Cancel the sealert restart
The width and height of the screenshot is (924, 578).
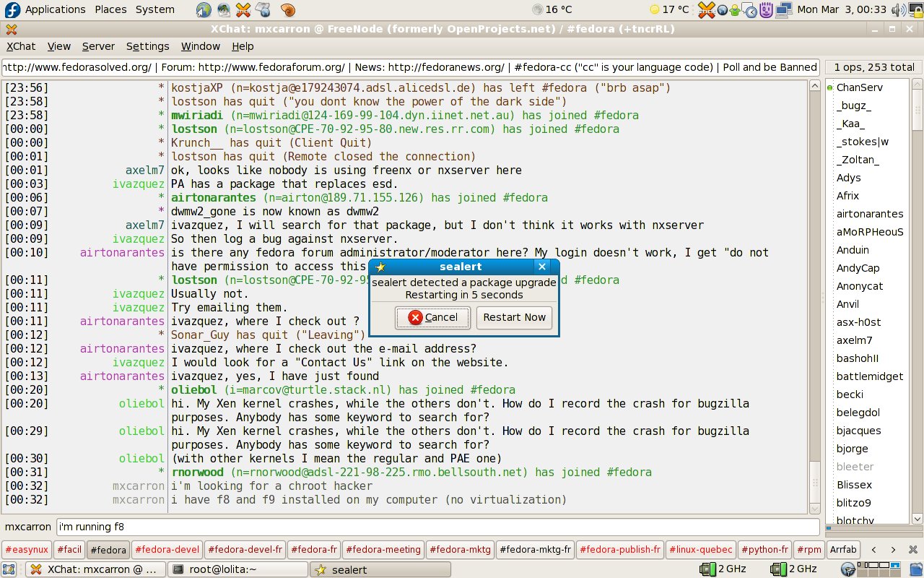pyautogui.click(x=432, y=317)
